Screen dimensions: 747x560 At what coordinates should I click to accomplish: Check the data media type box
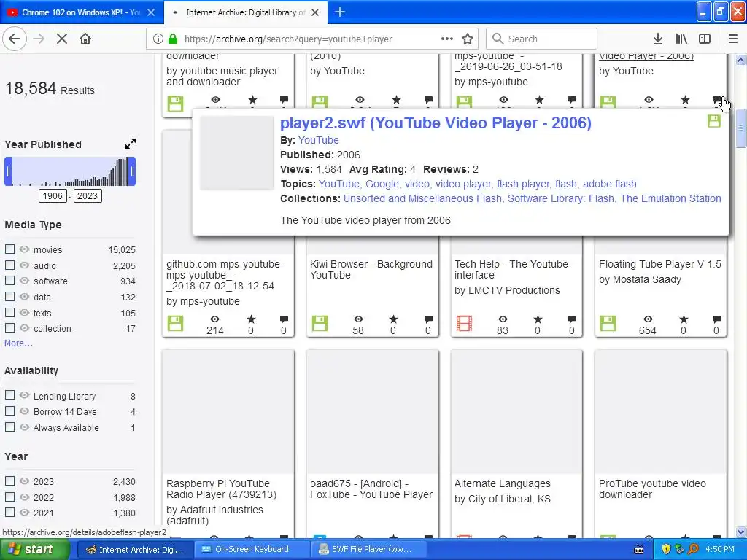(x=9, y=296)
